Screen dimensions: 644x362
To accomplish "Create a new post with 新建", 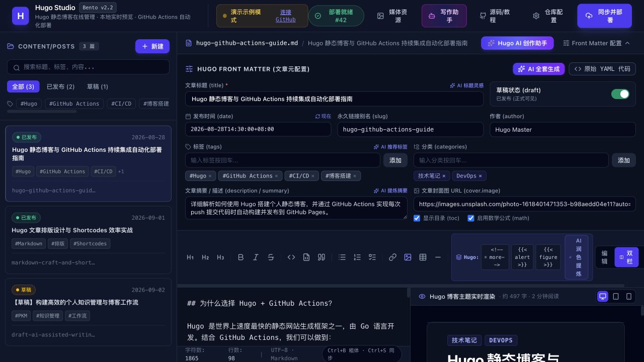I will tap(152, 46).
